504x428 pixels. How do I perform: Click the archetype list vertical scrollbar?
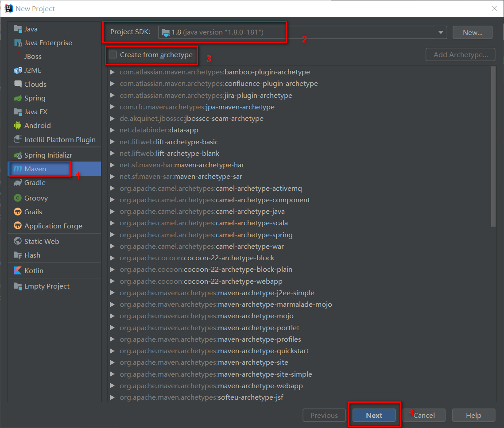[493, 146]
